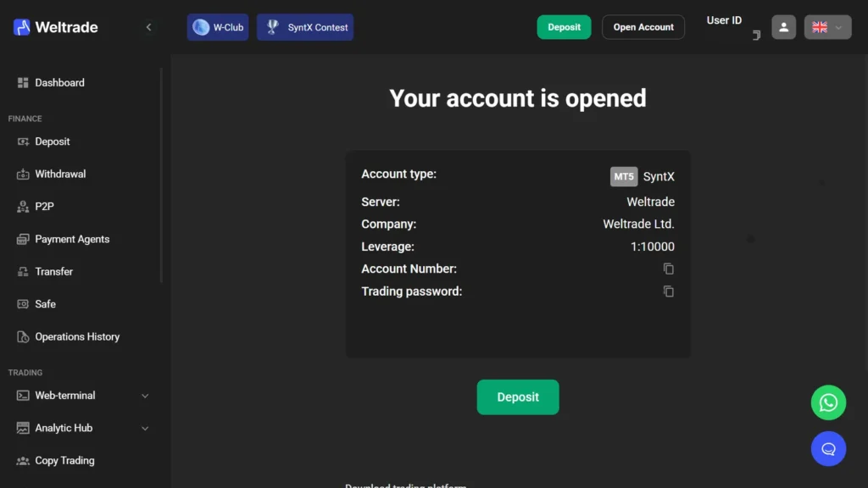Click the Safe vault icon
This screenshot has width=868, height=488.
click(x=23, y=304)
